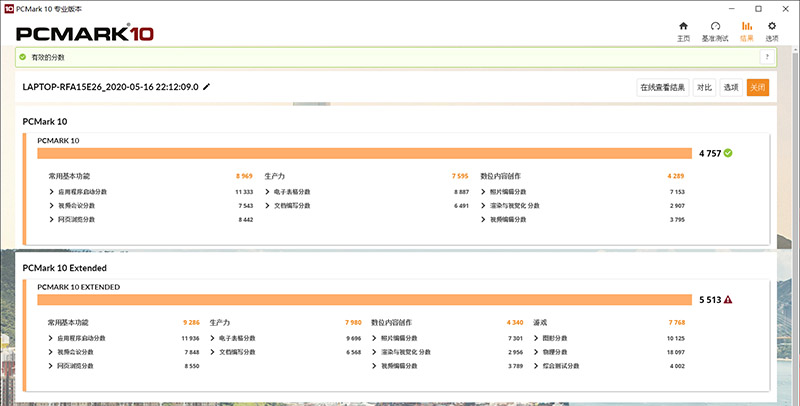Maximize the PCMark 10 window
Viewport: 800px width, 406px height.
[759, 9]
